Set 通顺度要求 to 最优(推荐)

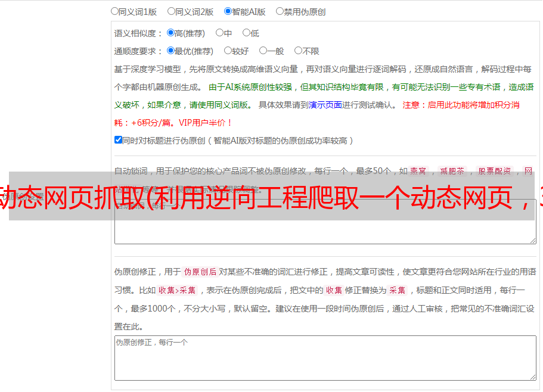click(170, 51)
